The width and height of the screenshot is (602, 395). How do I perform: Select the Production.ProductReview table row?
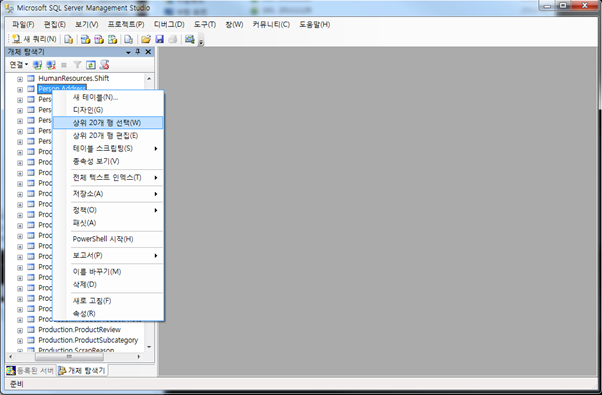click(x=79, y=330)
